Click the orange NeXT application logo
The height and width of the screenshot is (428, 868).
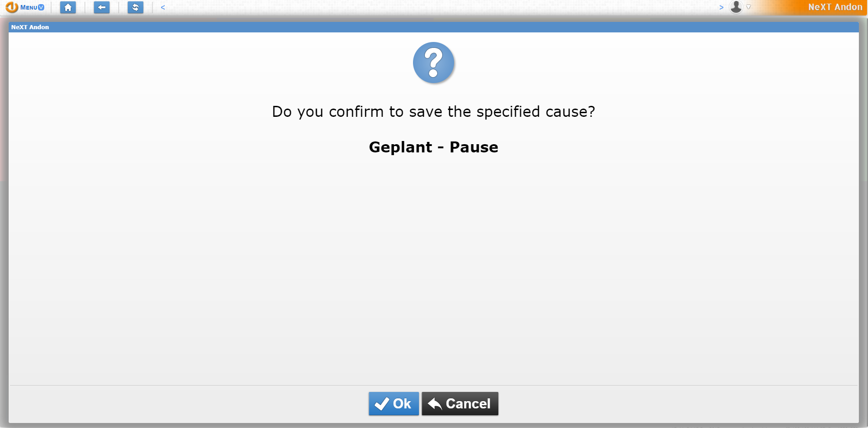(12, 7)
